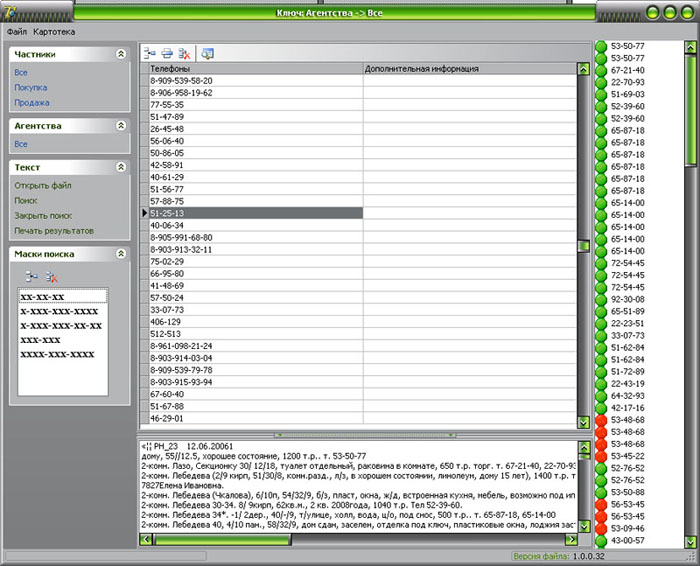Click the export icon in table toolbar
The width and height of the screenshot is (700, 566).
pyautogui.click(x=207, y=53)
